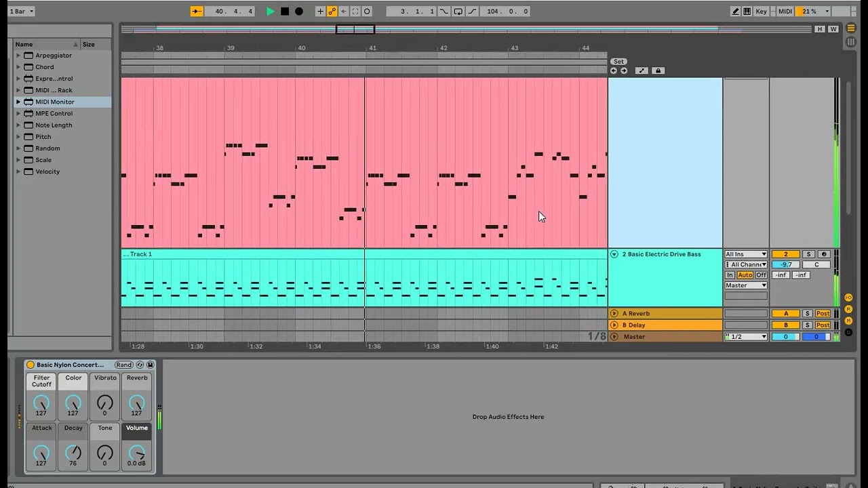Stop playback with the Stop button

pos(285,12)
